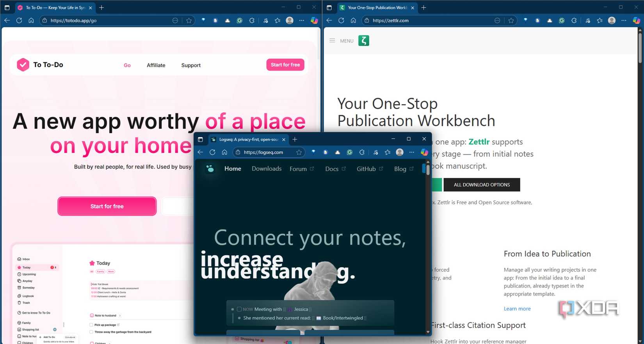Check the Pick up package to-do
This screenshot has width=644, height=344.
(91, 324)
